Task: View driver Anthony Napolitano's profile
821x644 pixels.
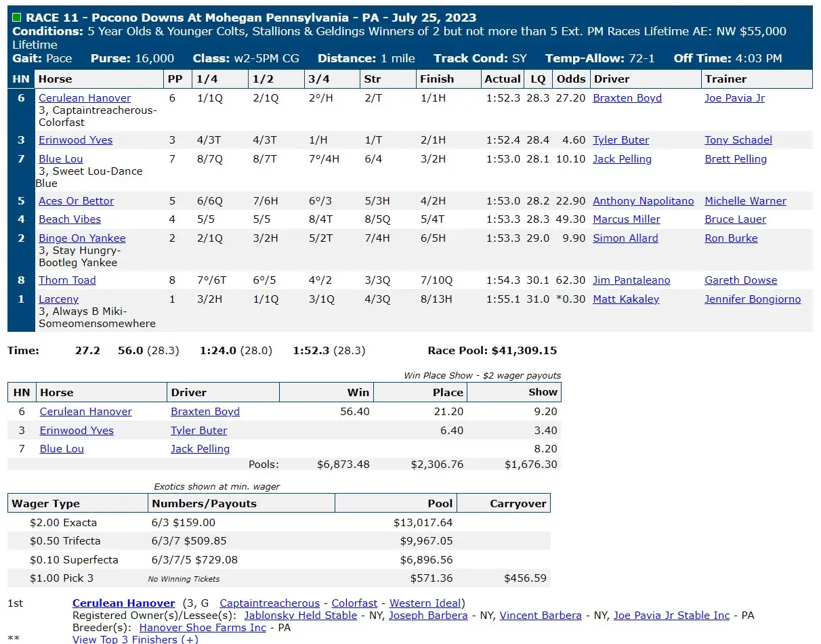Action: tap(644, 201)
